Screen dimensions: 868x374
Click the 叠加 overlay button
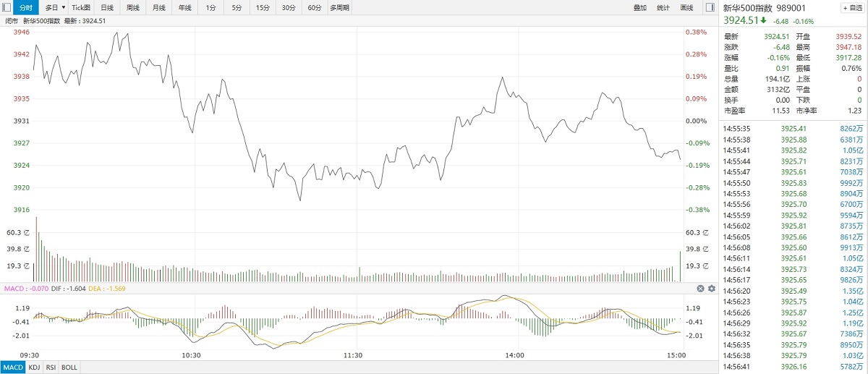640,8
